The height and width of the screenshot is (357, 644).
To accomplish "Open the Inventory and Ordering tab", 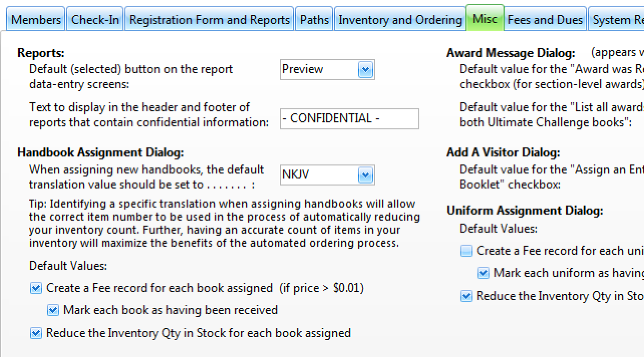I will [400, 20].
